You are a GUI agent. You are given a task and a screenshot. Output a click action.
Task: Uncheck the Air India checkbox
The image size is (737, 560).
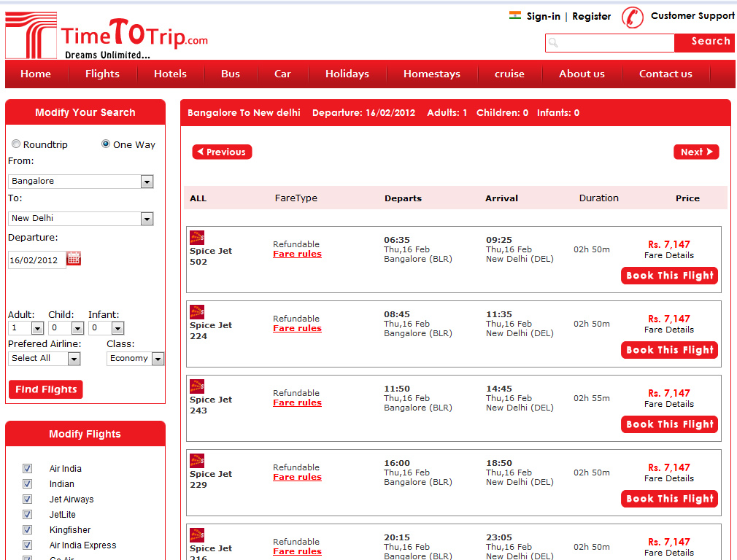[x=27, y=468]
